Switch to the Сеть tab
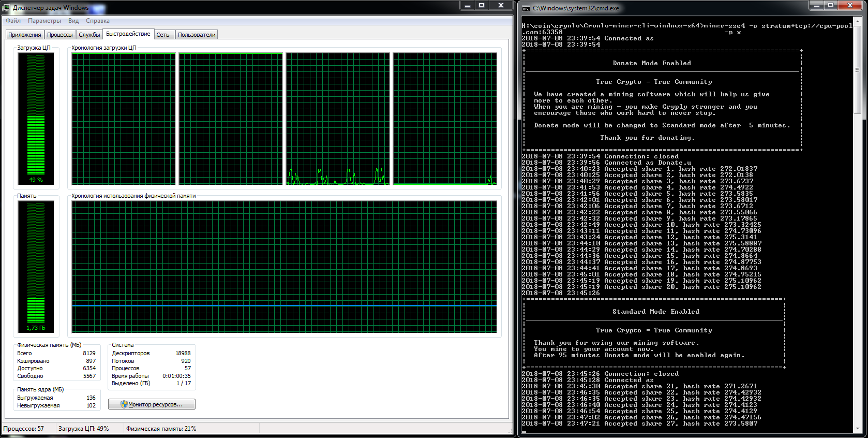The height and width of the screenshot is (438, 868). [163, 35]
